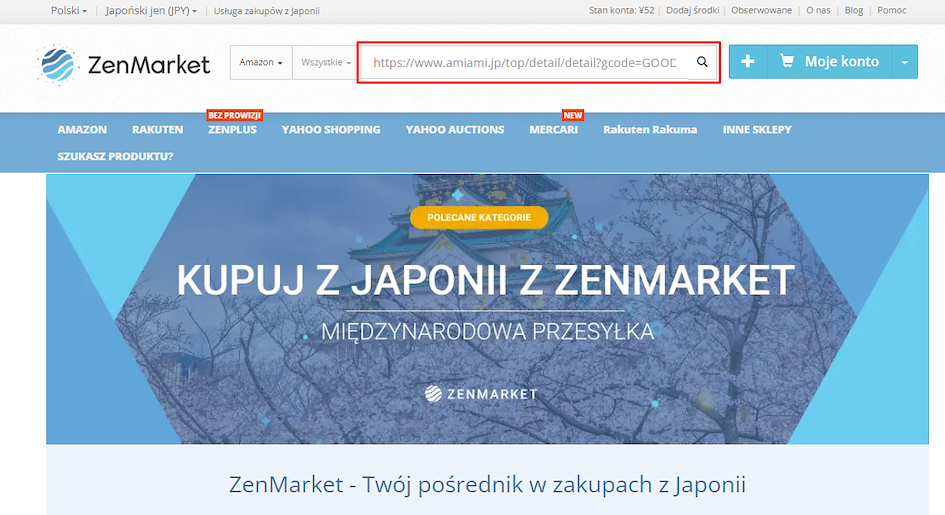This screenshot has height=515, width=945.
Task: Open the ZENPLUS menu item
Action: tap(232, 130)
